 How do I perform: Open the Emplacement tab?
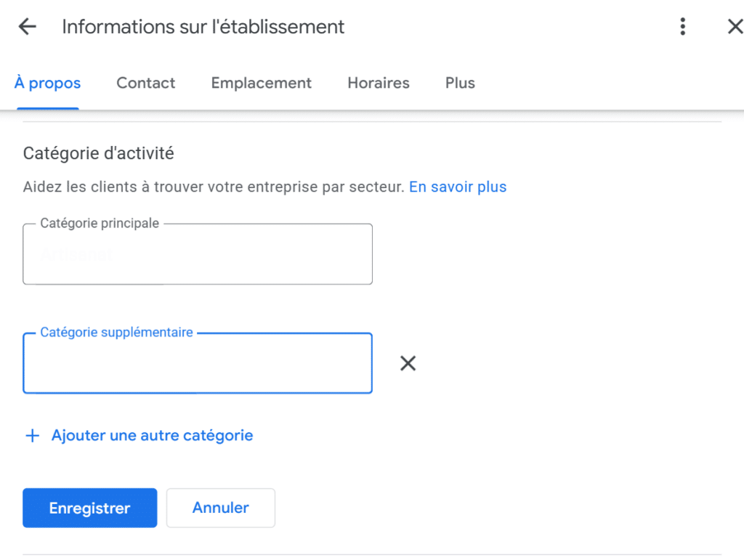tap(261, 83)
